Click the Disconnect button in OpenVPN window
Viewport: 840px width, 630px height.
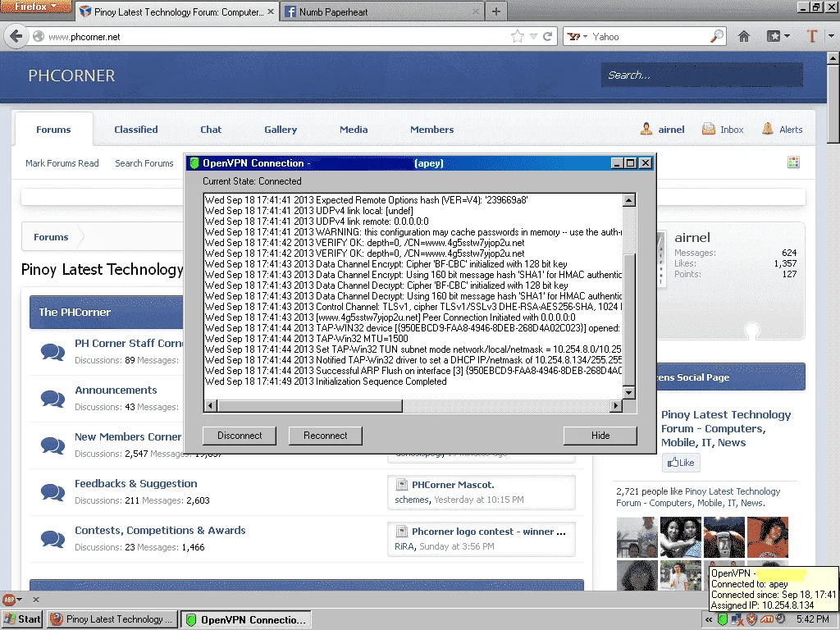click(240, 436)
